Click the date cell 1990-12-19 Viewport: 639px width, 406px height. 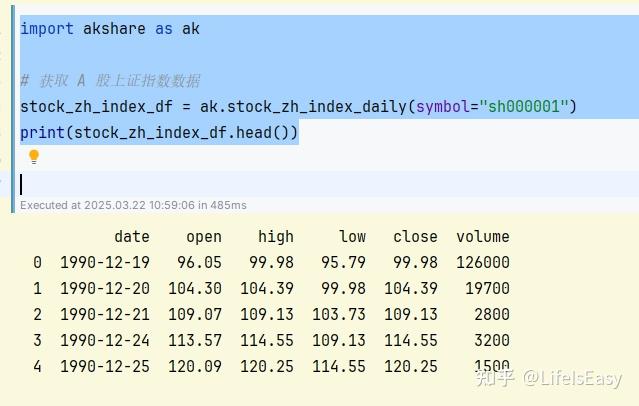coord(105,263)
